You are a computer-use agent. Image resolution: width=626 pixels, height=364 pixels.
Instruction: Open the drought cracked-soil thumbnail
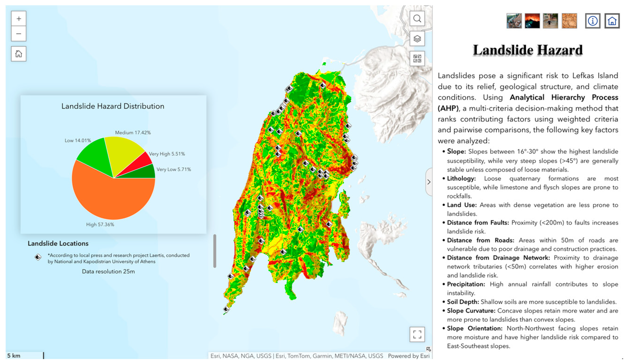pyautogui.click(x=569, y=21)
